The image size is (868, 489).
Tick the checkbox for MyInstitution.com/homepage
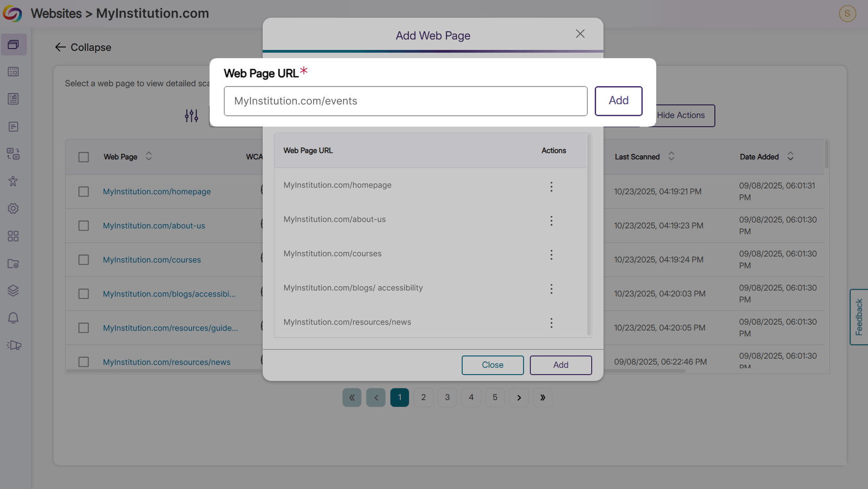pyautogui.click(x=84, y=191)
